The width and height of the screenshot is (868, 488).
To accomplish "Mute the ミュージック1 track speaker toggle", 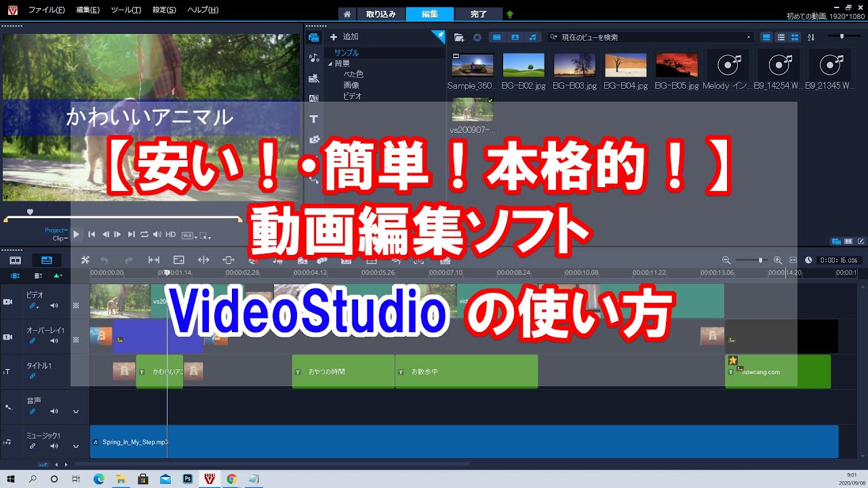I will [54, 447].
